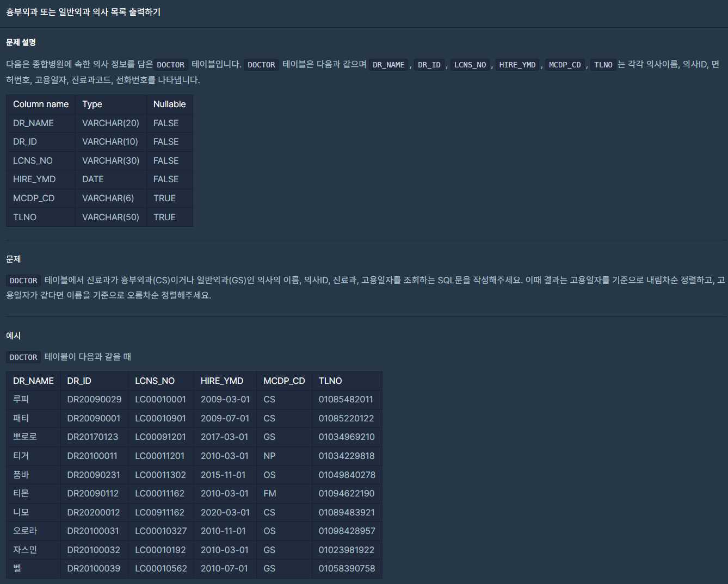728x584 pixels.
Task: Click the "Column name" schema table header
Action: [41, 104]
